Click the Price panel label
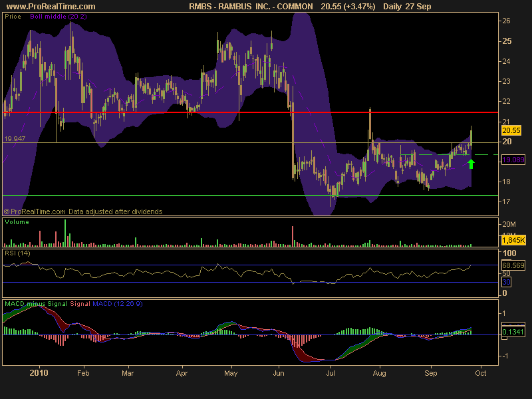Image resolution: width=532 pixels, height=399 pixels. click(13, 16)
